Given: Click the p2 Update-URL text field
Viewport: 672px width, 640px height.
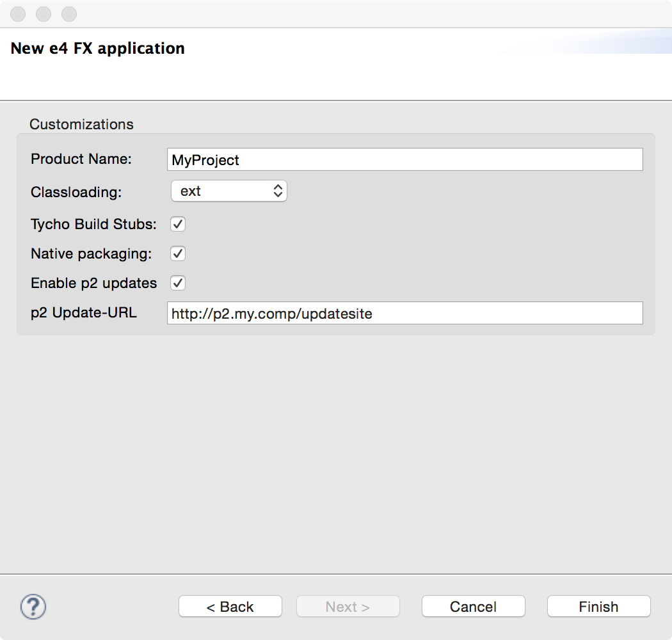Looking at the screenshot, I should tap(405, 313).
